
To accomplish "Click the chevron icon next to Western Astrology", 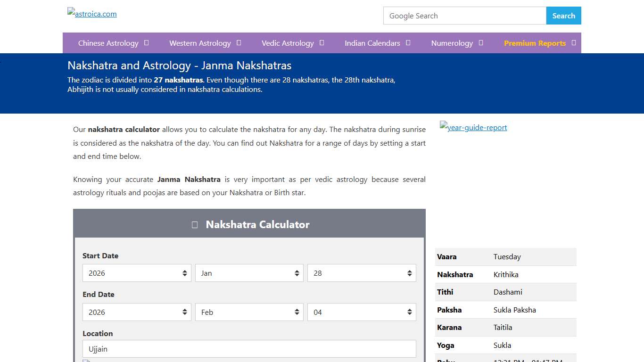I will click(x=239, y=43).
